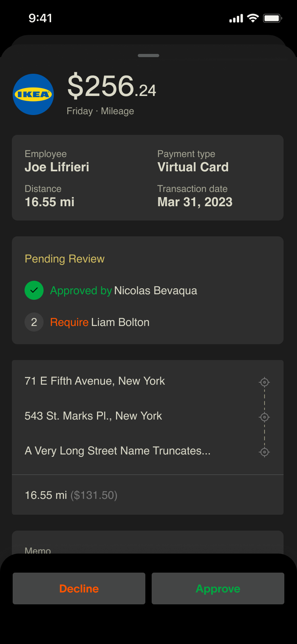This screenshot has width=297, height=644.
Task: Tap the IKEA merchant logo
Action: click(33, 94)
